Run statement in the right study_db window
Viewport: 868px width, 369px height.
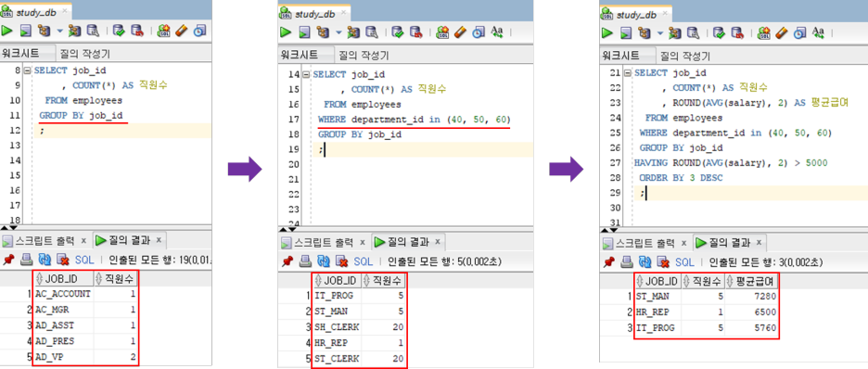point(607,32)
